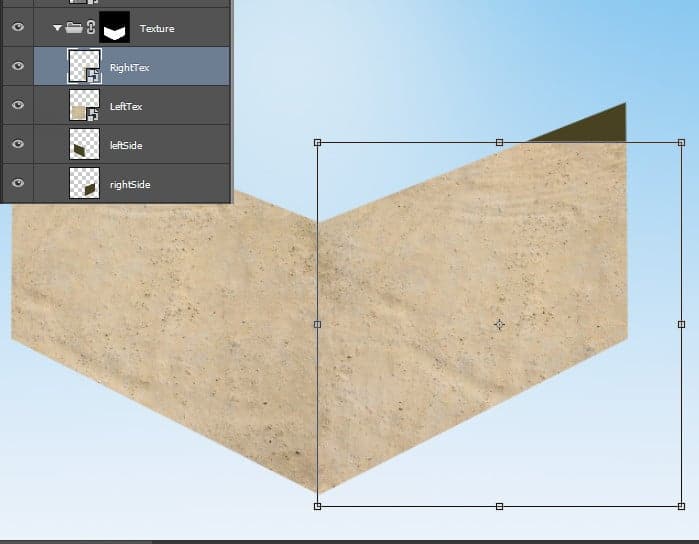Click the top-left transform handle
The image size is (699, 544).
(318, 143)
